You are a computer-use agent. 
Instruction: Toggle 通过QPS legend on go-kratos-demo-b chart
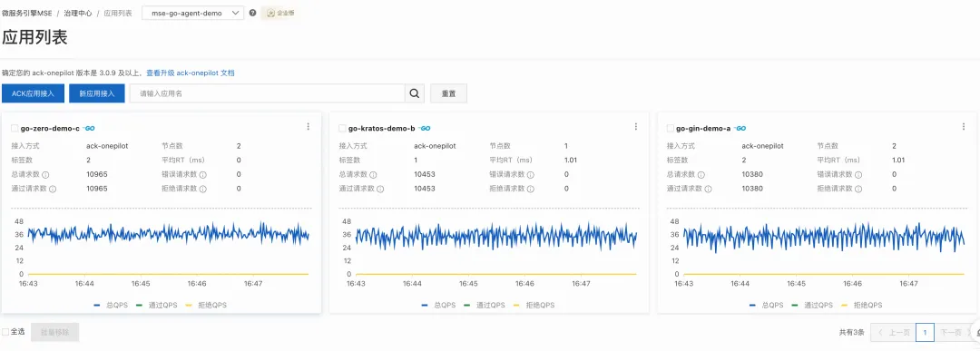tap(484, 306)
